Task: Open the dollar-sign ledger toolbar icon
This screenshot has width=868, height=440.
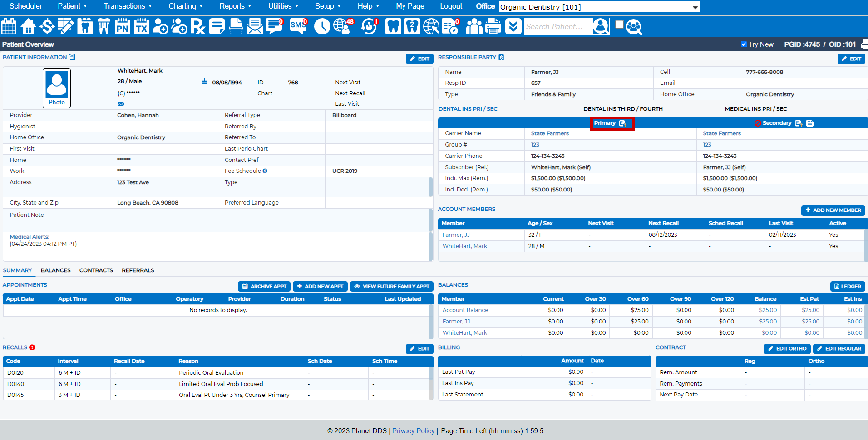Action: coord(47,26)
